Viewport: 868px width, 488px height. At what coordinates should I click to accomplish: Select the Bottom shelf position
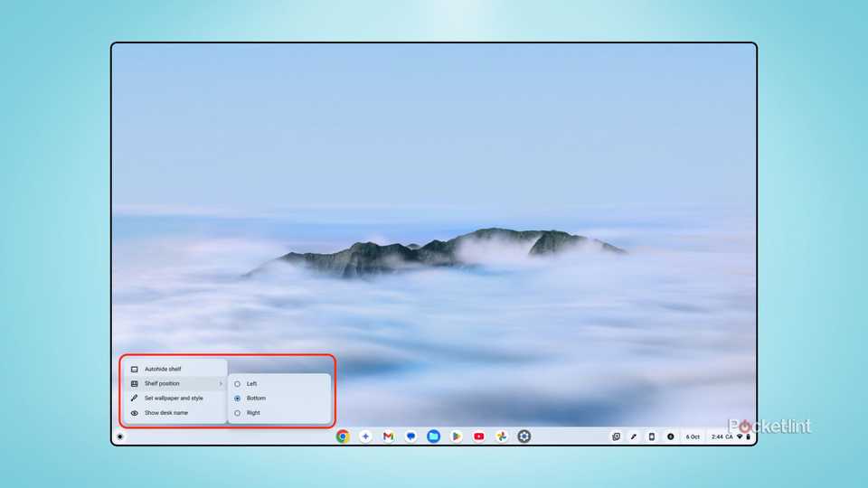255,399
